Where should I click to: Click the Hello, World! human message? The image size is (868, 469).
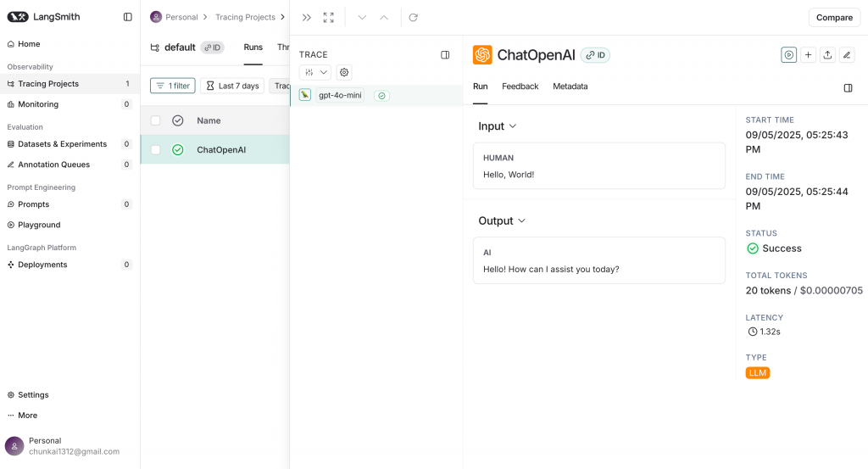point(509,175)
